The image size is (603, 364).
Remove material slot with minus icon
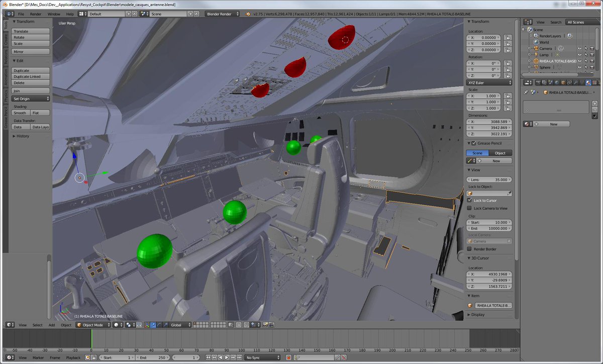click(x=594, y=109)
